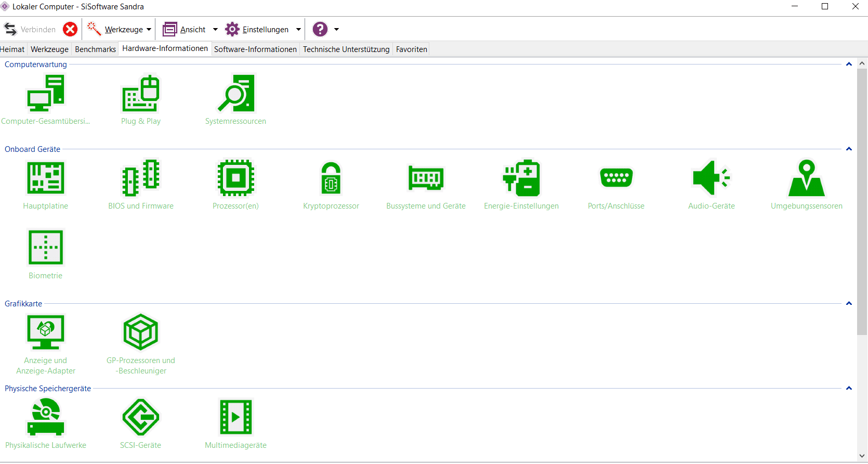Switch to the Heimat tab

[x=12, y=49]
